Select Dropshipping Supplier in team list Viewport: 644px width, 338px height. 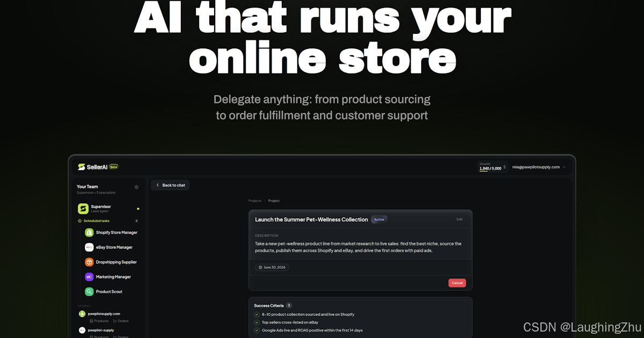tap(111, 262)
